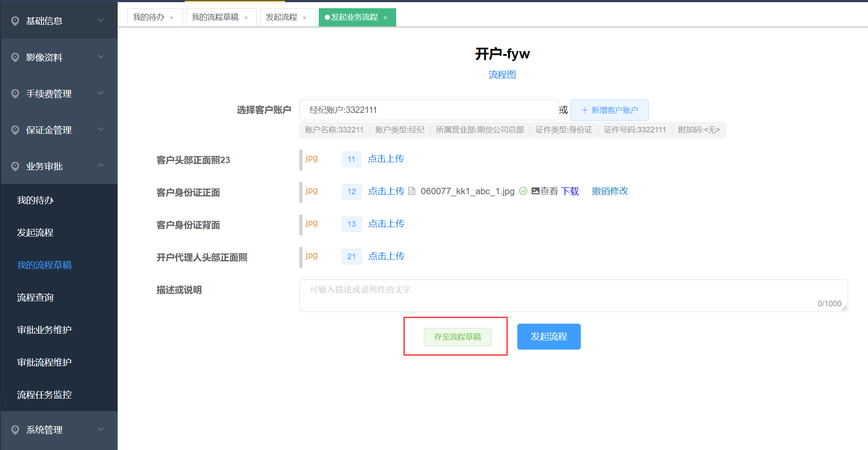Open 发起流程 in the sidebar
The image size is (868, 450).
[59, 232]
